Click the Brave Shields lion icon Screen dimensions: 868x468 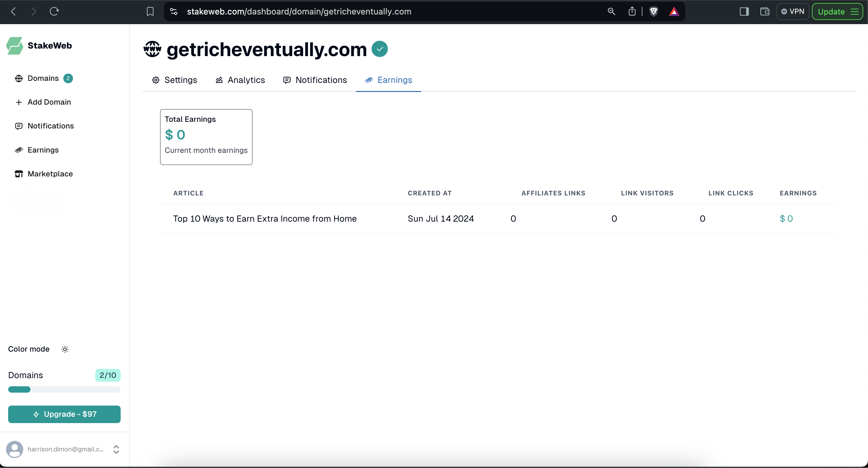click(x=653, y=11)
